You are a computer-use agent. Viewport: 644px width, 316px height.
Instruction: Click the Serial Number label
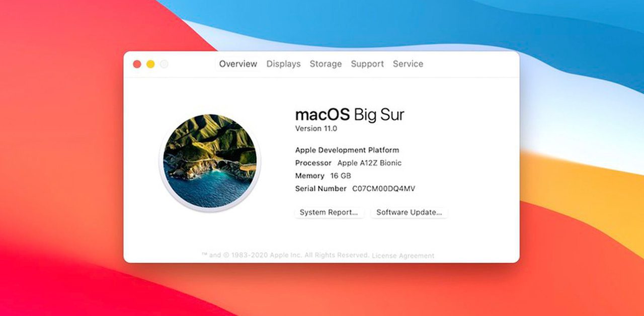(x=321, y=189)
